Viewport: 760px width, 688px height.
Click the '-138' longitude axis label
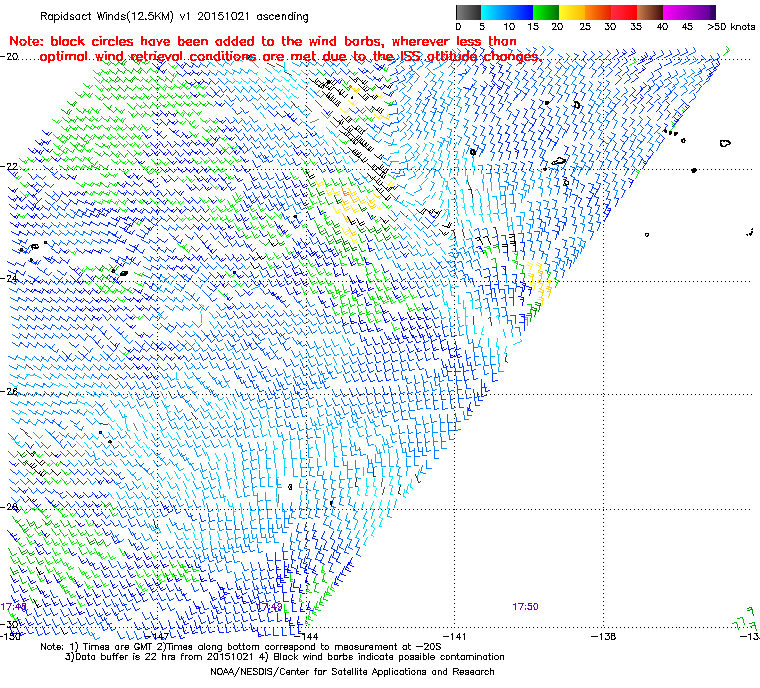click(603, 637)
